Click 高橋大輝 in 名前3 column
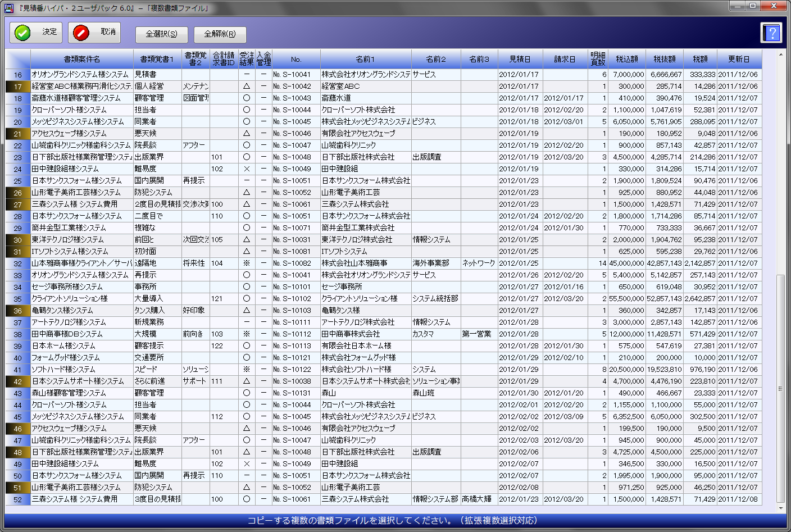Viewport: 791px width, 532px height. tap(479, 499)
